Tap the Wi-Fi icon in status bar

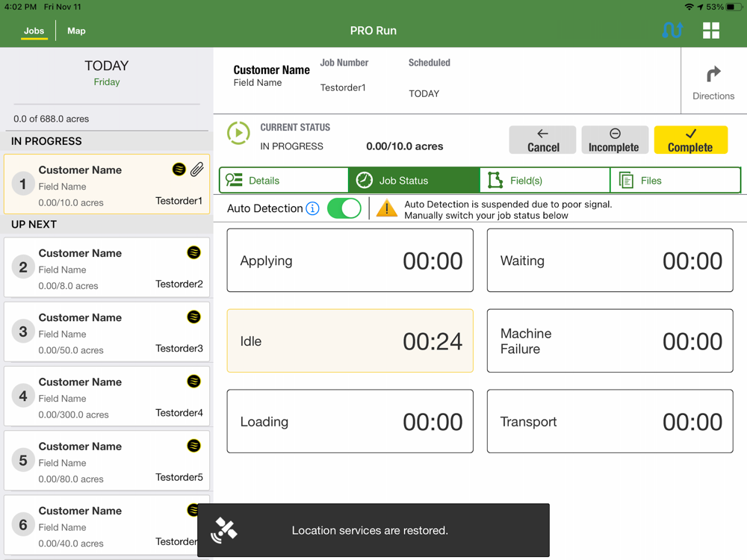pos(689,7)
